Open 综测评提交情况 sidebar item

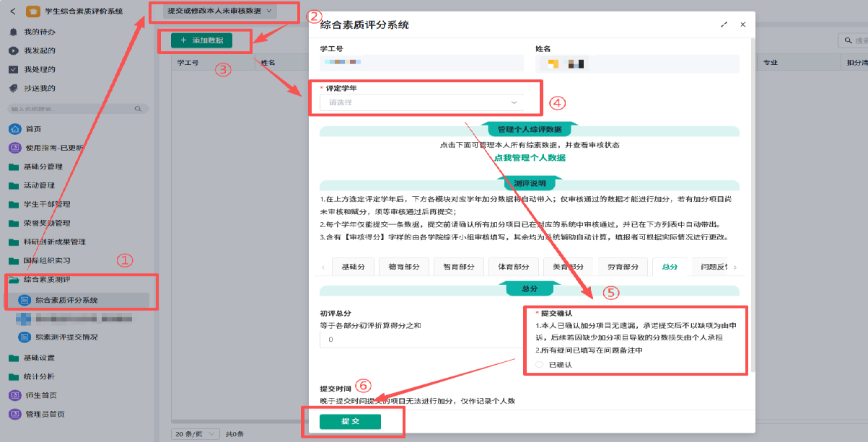66,337
